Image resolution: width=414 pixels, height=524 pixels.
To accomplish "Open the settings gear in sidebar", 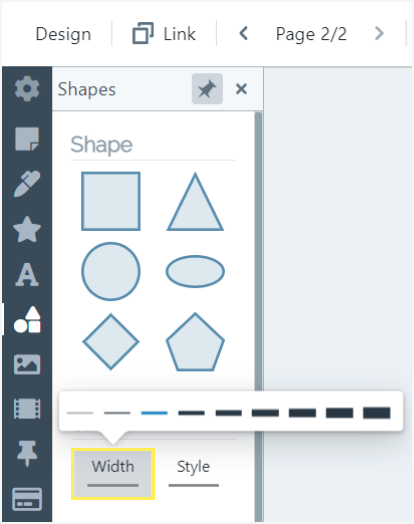I will [x=27, y=89].
